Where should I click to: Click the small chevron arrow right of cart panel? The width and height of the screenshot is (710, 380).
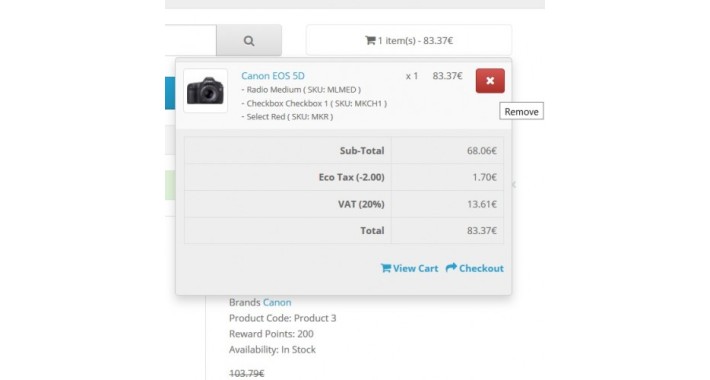(513, 184)
